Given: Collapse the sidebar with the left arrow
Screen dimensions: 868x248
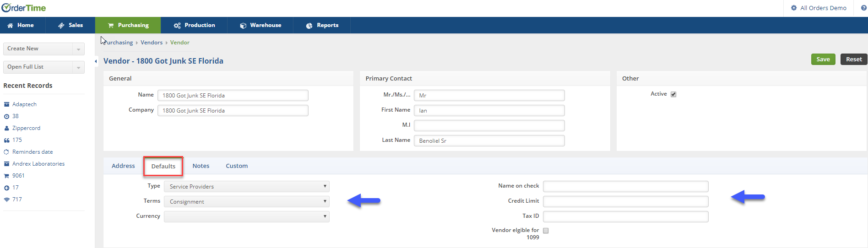Looking at the screenshot, I should click(x=96, y=61).
